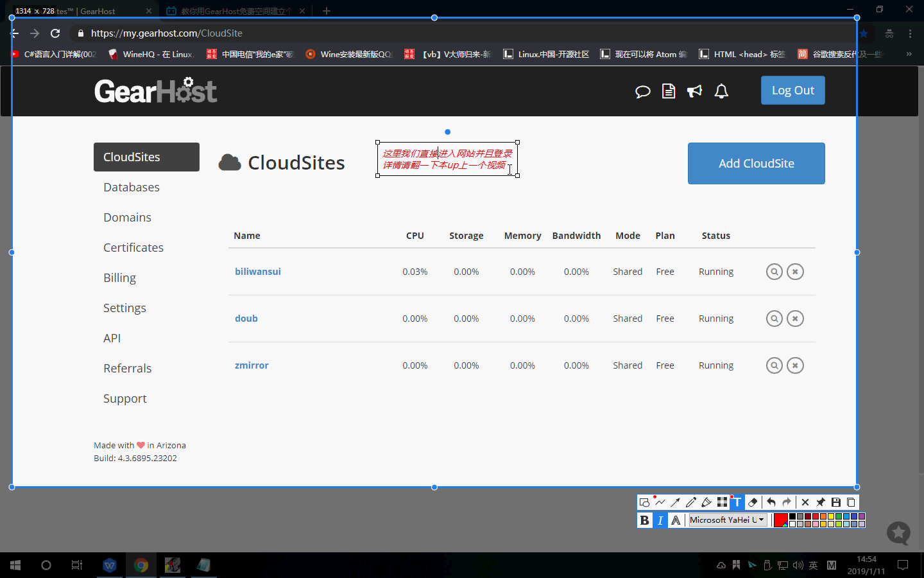Image resolution: width=924 pixels, height=578 pixels.
Task: Open the announcements megaphone icon
Action: (x=695, y=91)
